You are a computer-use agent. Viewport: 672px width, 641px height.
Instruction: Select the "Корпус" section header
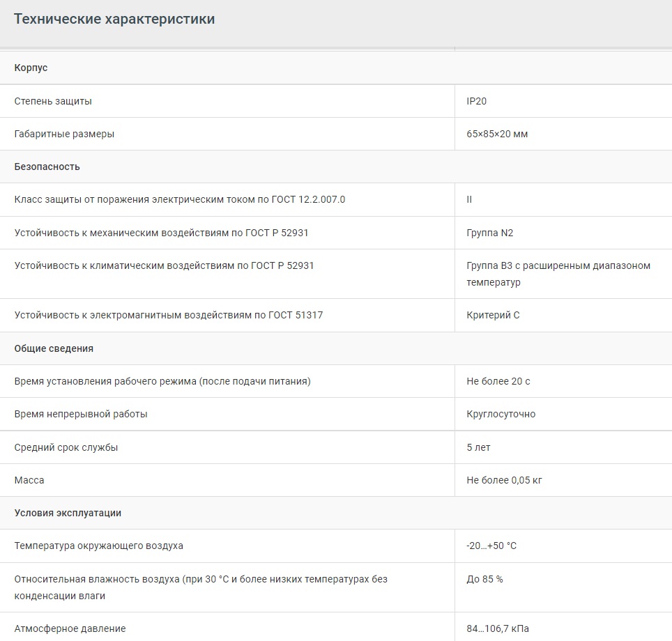[31, 68]
